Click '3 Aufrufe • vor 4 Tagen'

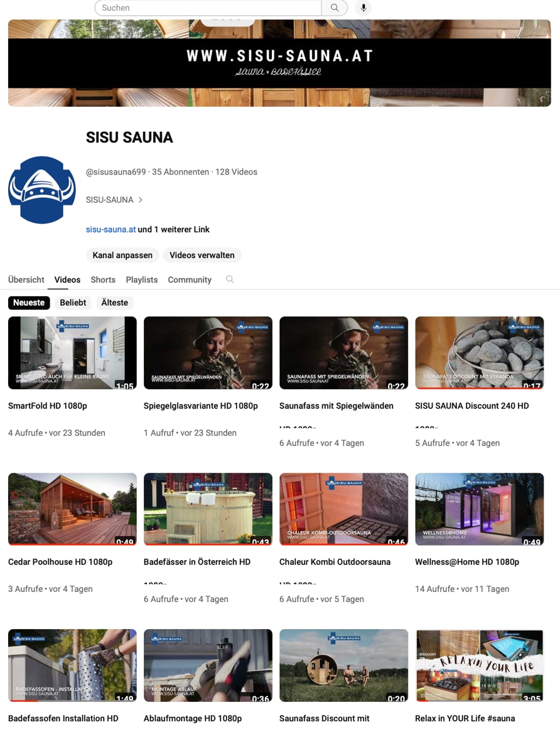pyautogui.click(x=50, y=589)
